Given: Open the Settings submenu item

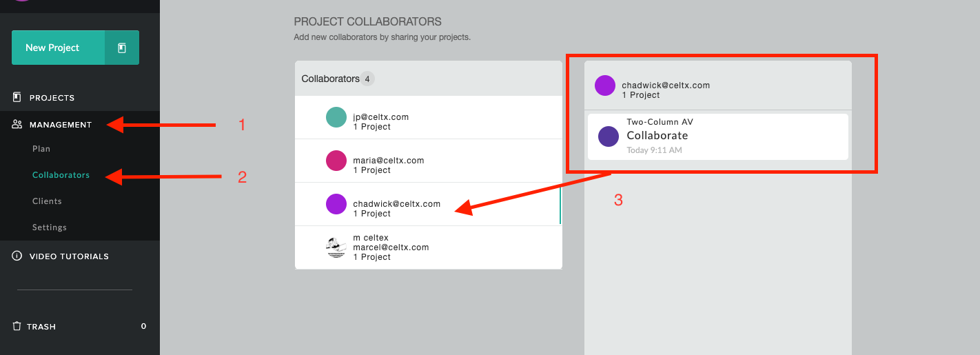Looking at the screenshot, I should [50, 227].
